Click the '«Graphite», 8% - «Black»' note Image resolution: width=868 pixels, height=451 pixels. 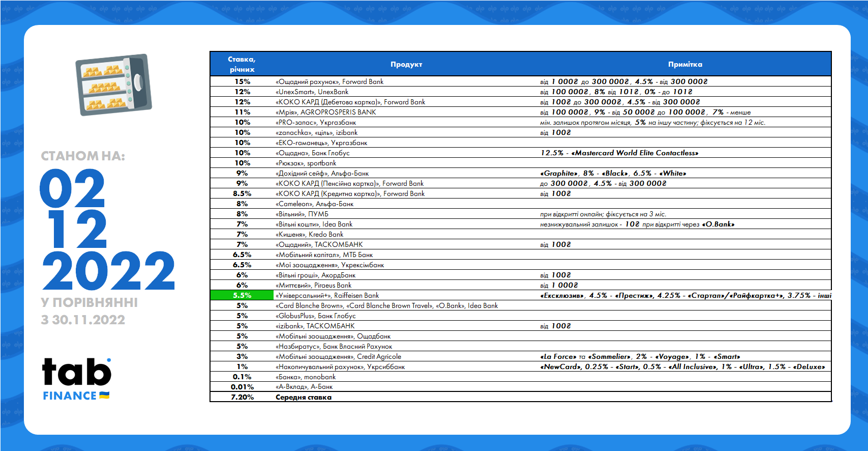point(613,173)
